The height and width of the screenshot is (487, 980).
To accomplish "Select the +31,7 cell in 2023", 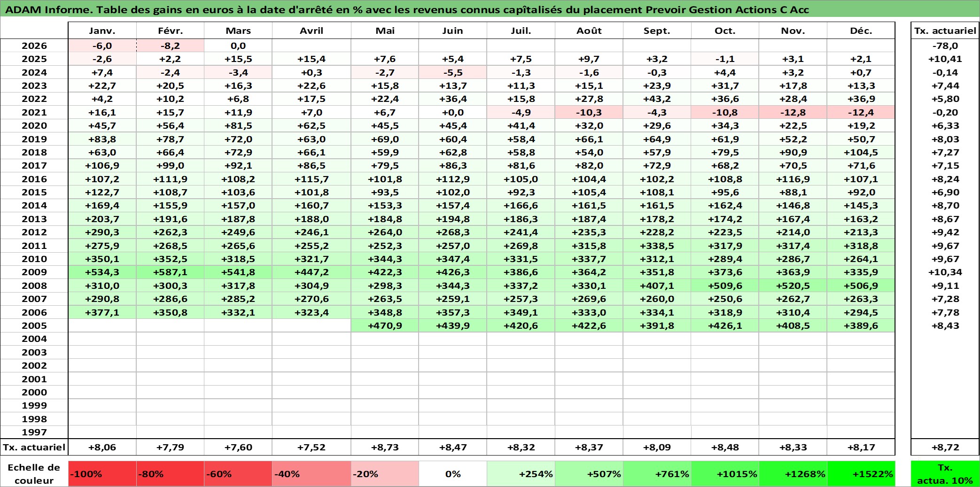I will (x=725, y=85).
